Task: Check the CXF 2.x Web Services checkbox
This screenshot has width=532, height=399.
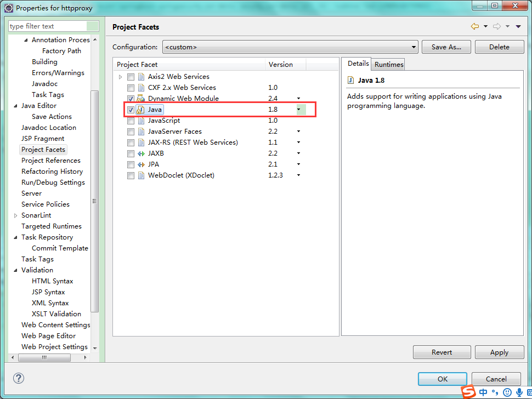Action: (x=131, y=88)
